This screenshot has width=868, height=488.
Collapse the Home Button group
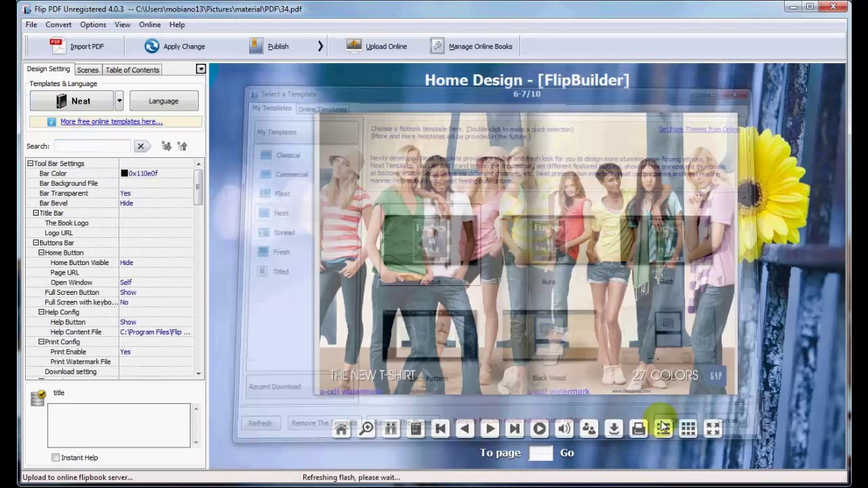41,253
